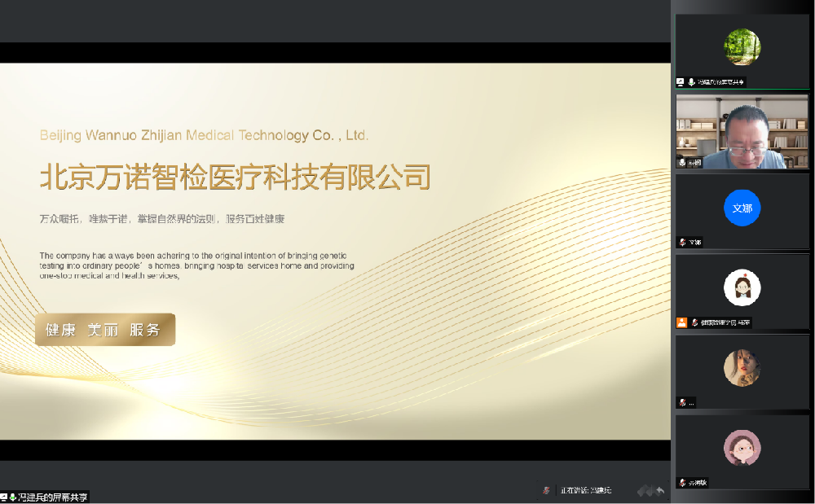The width and height of the screenshot is (815, 504).
Task: Click the 健康 美丽 服务 gold banner
Action: pyautogui.click(x=105, y=330)
